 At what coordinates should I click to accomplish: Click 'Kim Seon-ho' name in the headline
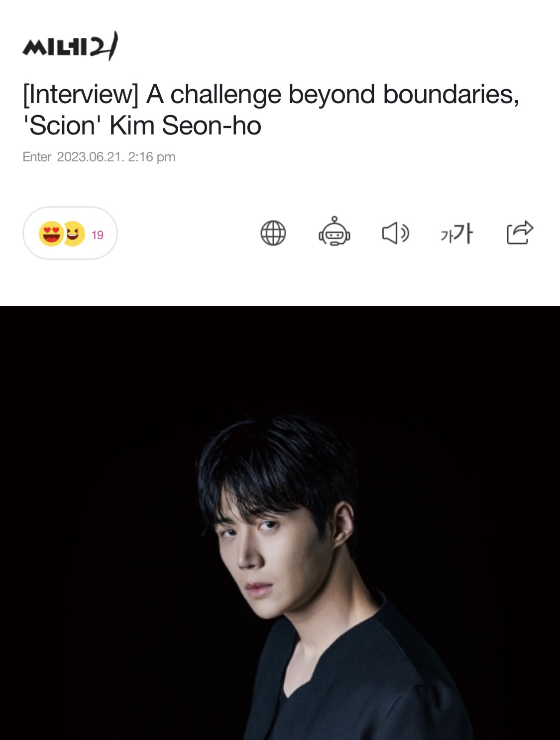tap(185, 125)
